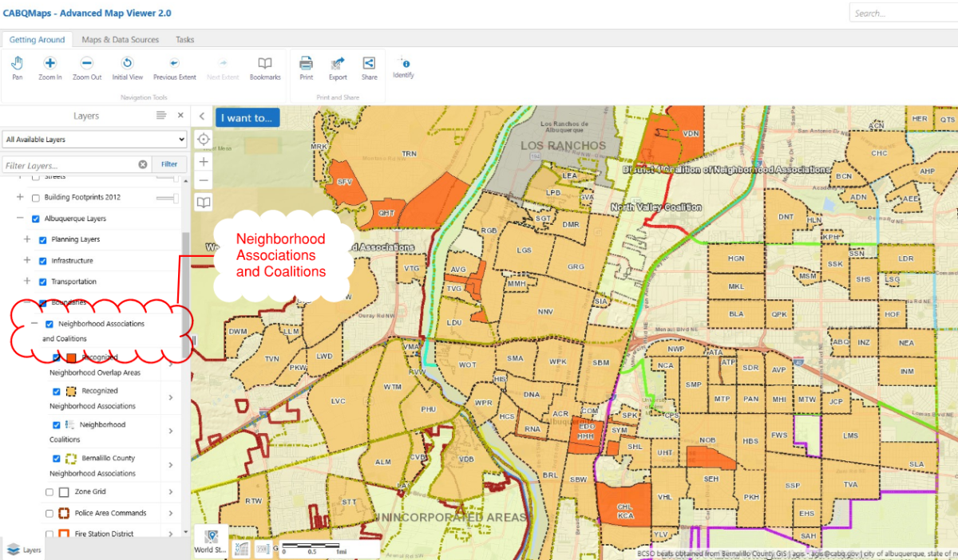The width and height of the screenshot is (958, 560).
Task: Toggle Building Footprints 2012 checkbox
Action: tap(35, 198)
